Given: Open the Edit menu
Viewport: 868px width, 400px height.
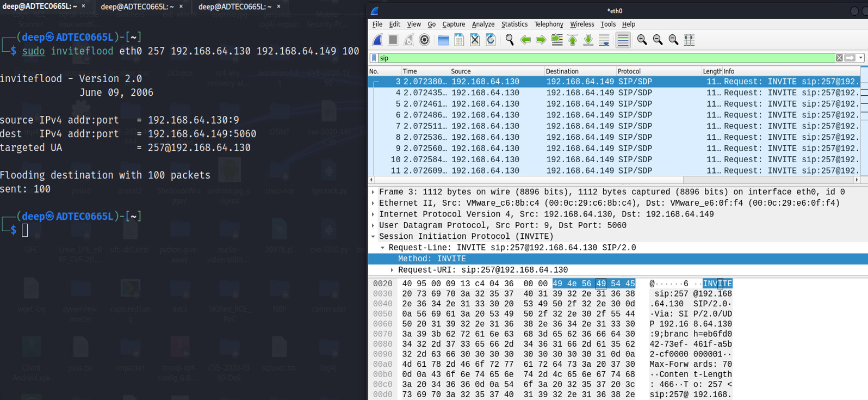Looking at the screenshot, I should point(395,24).
